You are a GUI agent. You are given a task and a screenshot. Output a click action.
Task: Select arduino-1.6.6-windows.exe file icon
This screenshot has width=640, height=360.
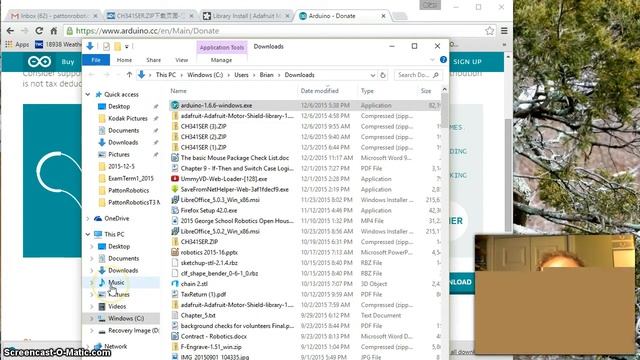pyautogui.click(x=175, y=105)
